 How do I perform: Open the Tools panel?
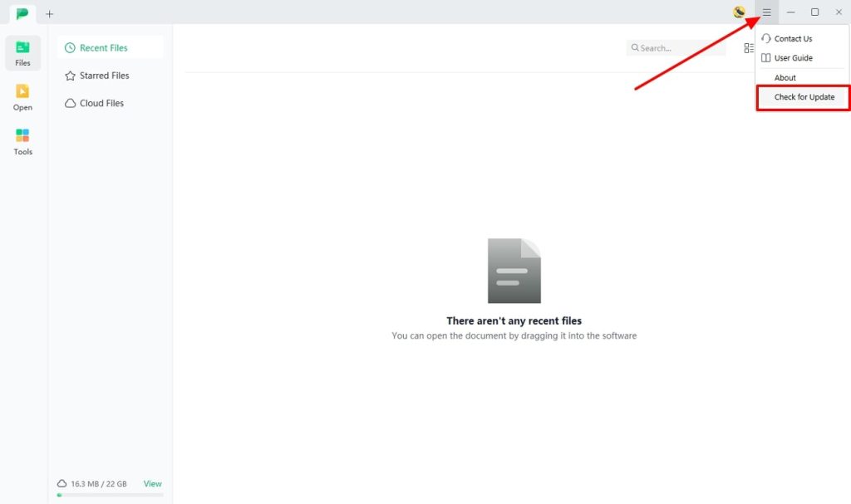tap(22, 142)
